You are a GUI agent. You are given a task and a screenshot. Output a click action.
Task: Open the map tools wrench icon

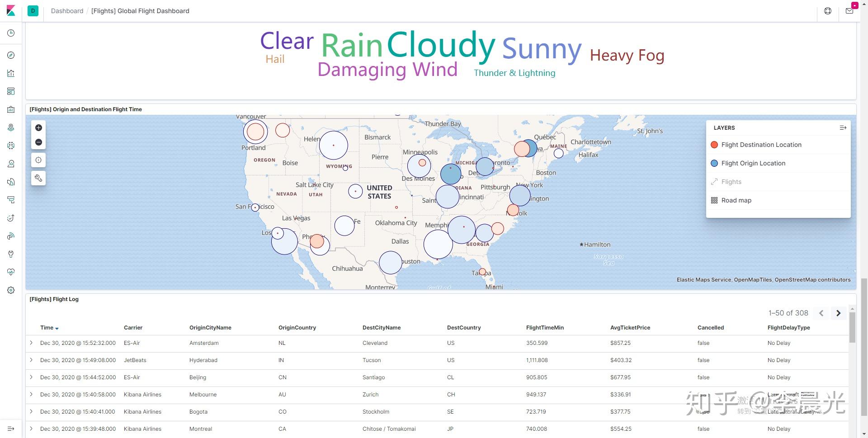38,178
